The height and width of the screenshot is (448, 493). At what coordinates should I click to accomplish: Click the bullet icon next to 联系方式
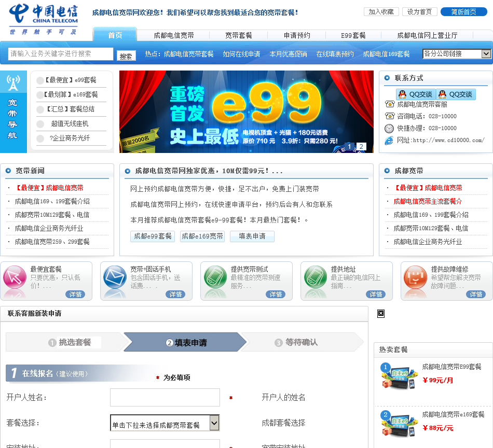(387, 78)
